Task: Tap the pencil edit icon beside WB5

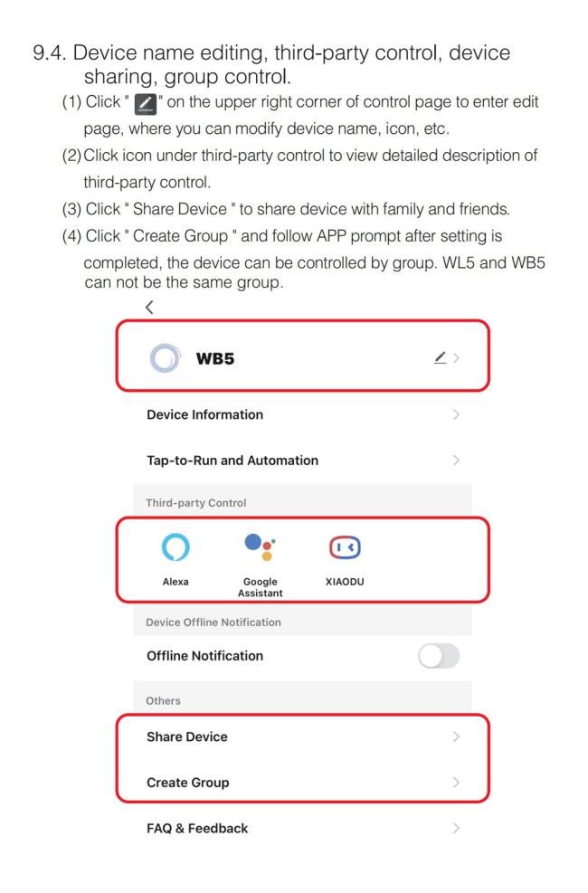Action: (440, 357)
